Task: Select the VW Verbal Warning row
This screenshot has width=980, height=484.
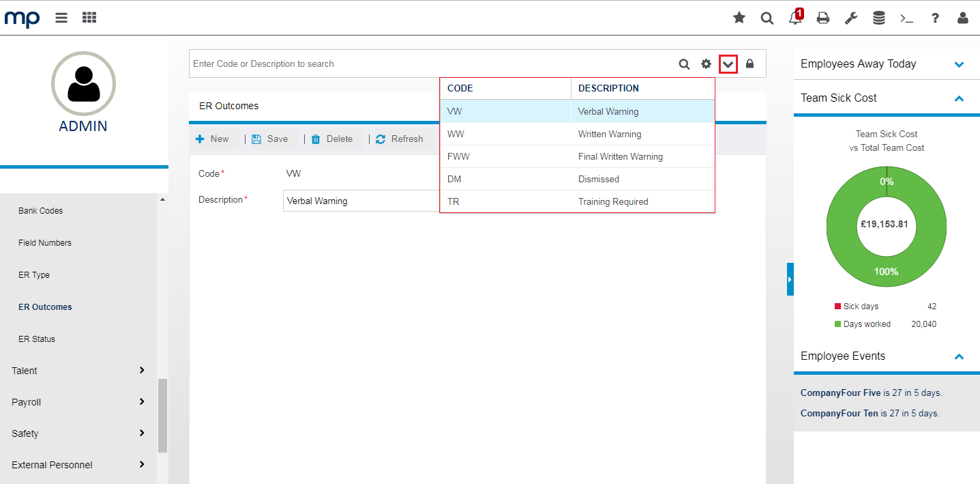Action: point(577,111)
